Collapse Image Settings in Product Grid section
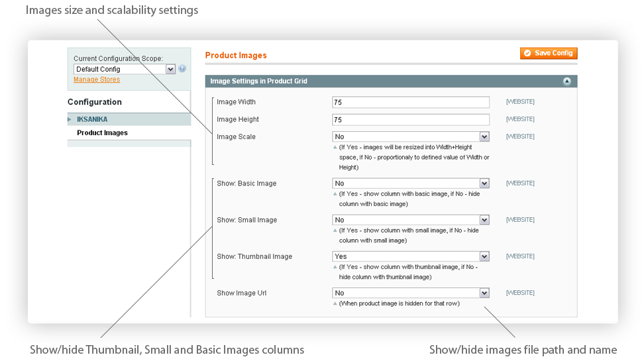 [x=566, y=81]
